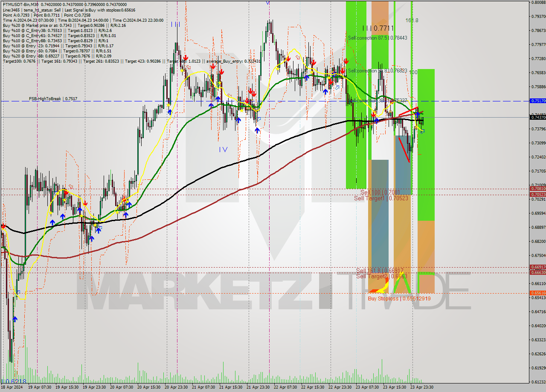The height and width of the screenshot is (392, 546).
Task: Select the 'Buy %20 @ Entry -50: 0.7084' line
Action: (57, 51)
